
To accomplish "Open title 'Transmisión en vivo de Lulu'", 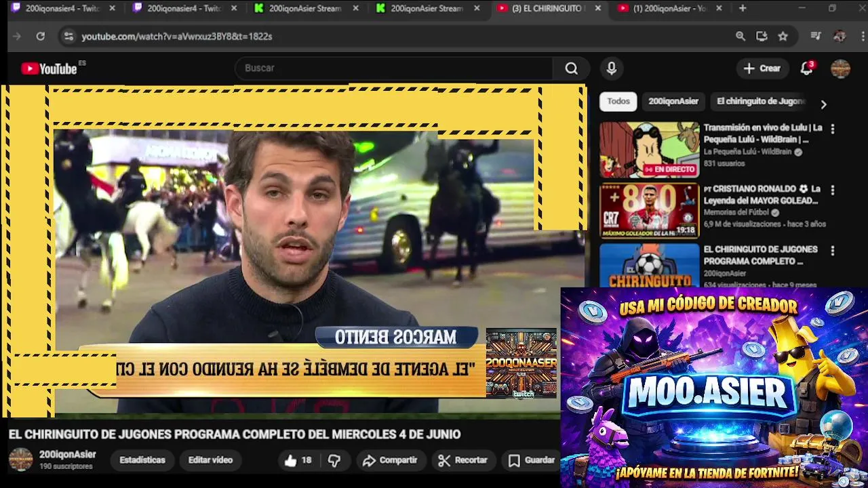I will 763,134.
